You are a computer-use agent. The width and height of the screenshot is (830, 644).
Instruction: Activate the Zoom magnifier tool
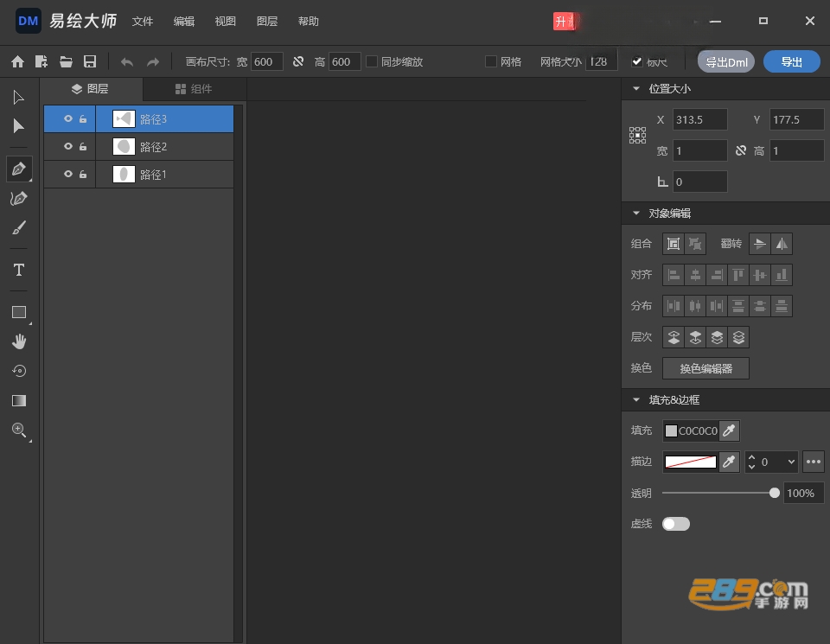pyautogui.click(x=19, y=430)
